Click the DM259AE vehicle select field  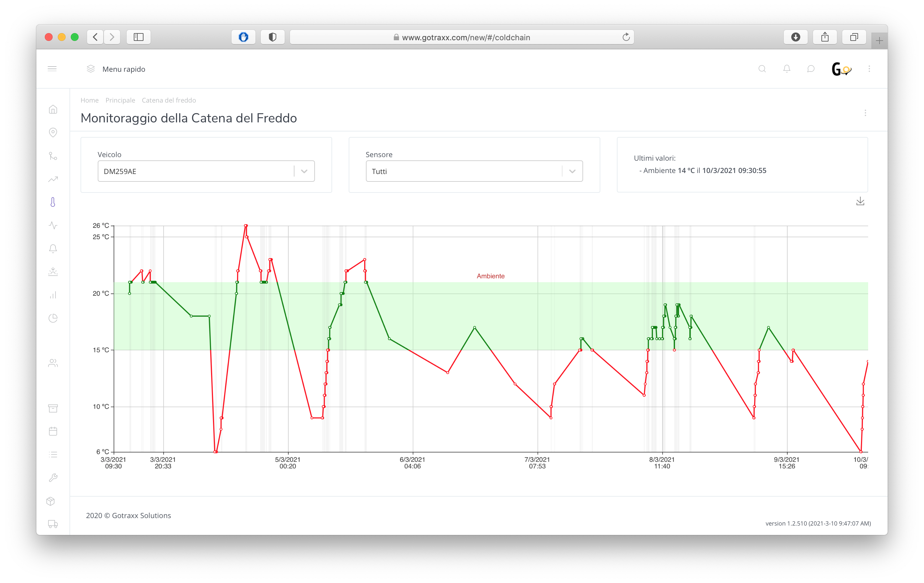[206, 171]
